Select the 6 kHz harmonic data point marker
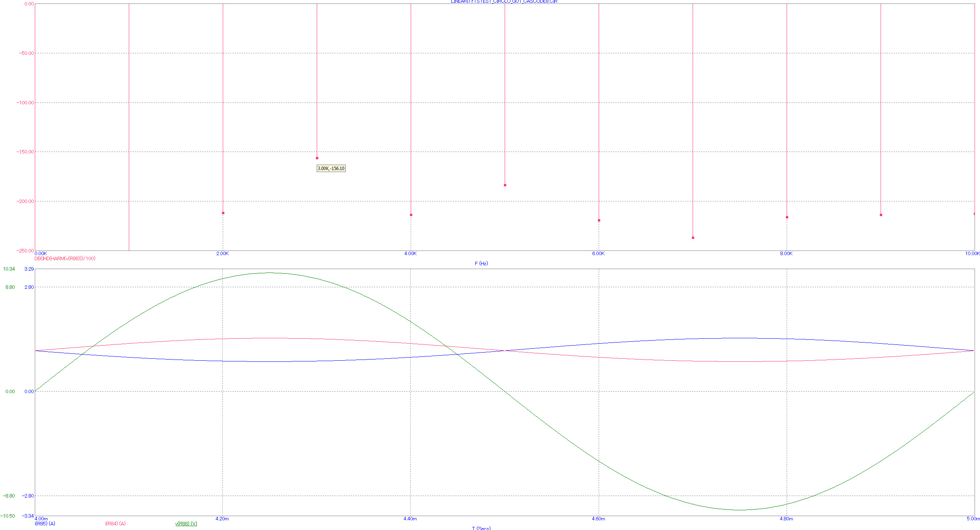The height and width of the screenshot is (530, 980). (599, 220)
